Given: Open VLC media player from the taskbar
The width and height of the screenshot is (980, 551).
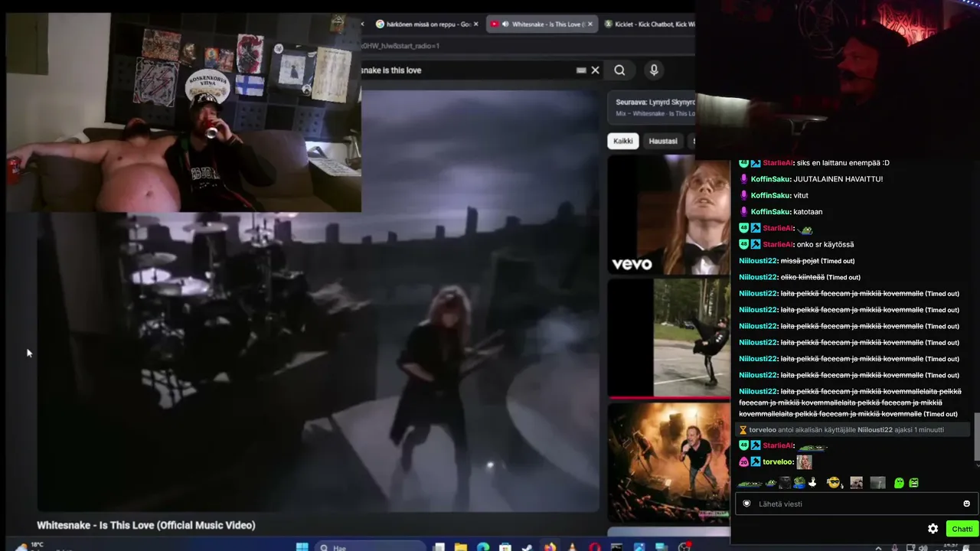Looking at the screenshot, I should pyautogui.click(x=572, y=547).
